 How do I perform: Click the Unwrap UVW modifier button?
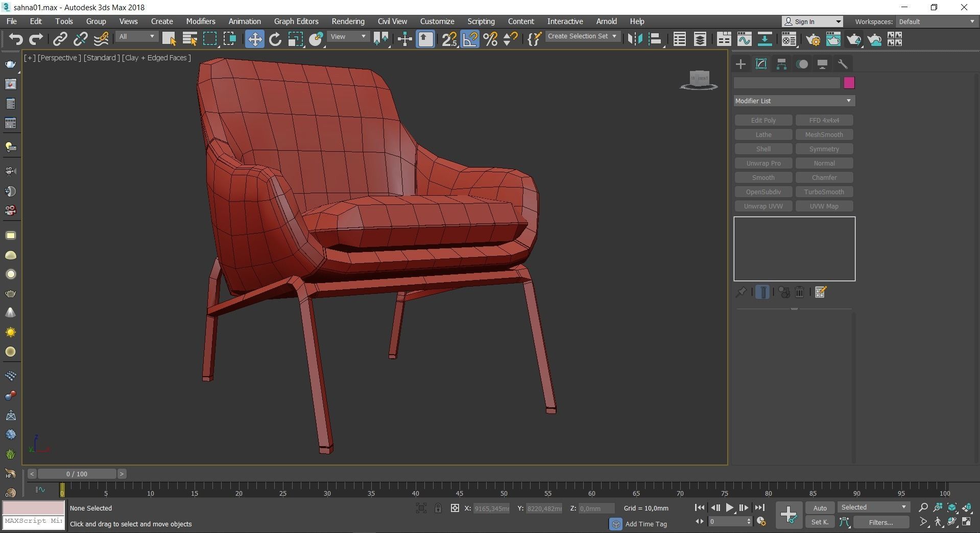[x=763, y=206]
